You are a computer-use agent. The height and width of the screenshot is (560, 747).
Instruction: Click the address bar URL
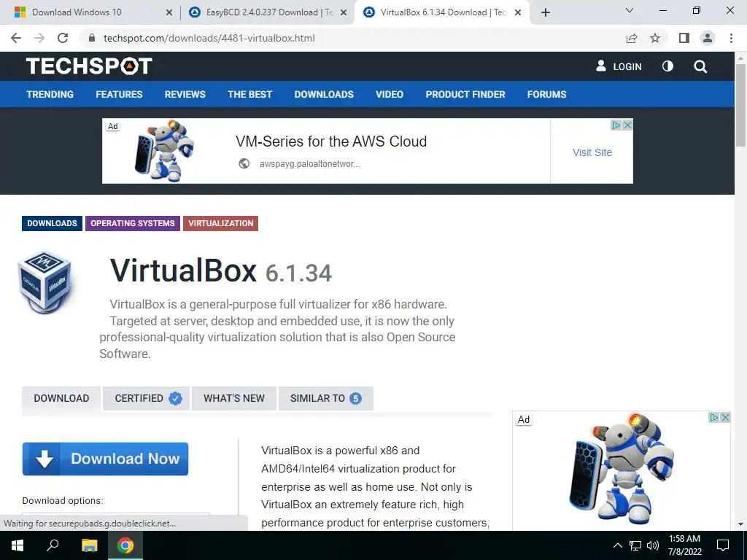pos(209,38)
